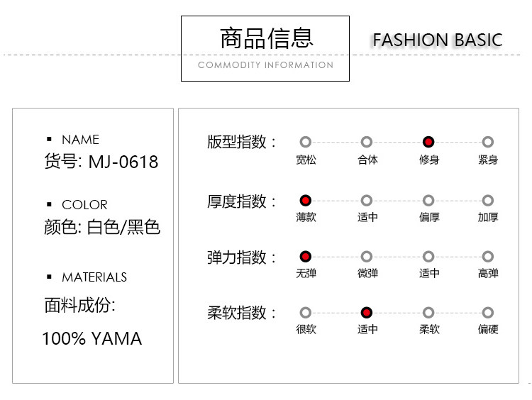This screenshot has width=532, height=400.
Task: Select 加厚 thickness radio
Action: coord(487,201)
